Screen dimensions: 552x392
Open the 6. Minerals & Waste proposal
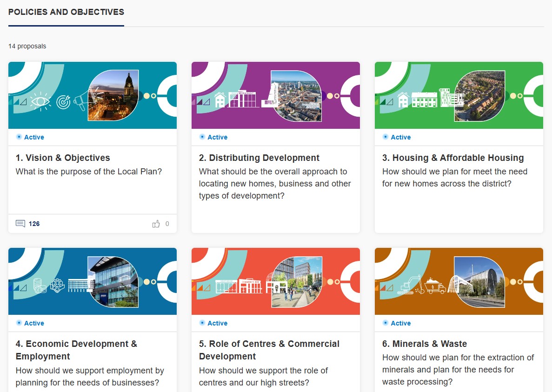pyautogui.click(x=425, y=344)
